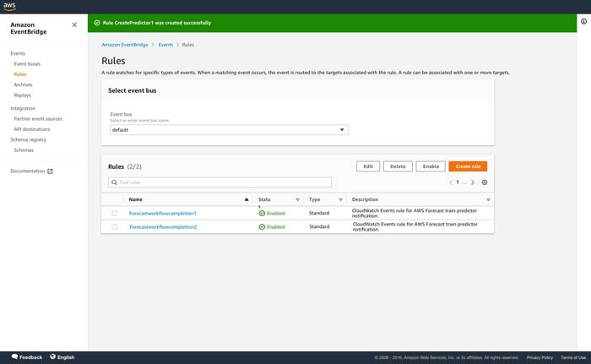Open the Forecastworkflowcompletion1 rule link
The width and height of the screenshot is (591, 364).
(x=162, y=214)
